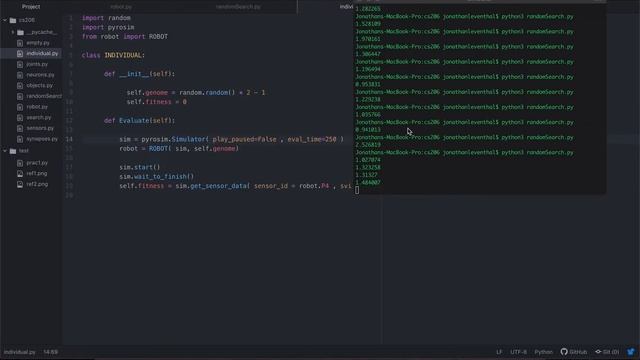640x360 pixels.
Task: Click the 'self.fitness = 0' line
Action: coord(156,102)
